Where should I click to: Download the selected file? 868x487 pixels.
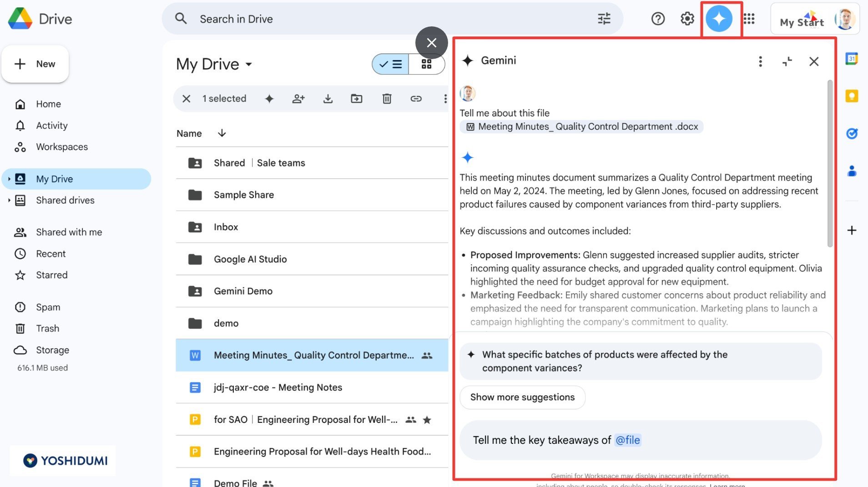tap(328, 99)
